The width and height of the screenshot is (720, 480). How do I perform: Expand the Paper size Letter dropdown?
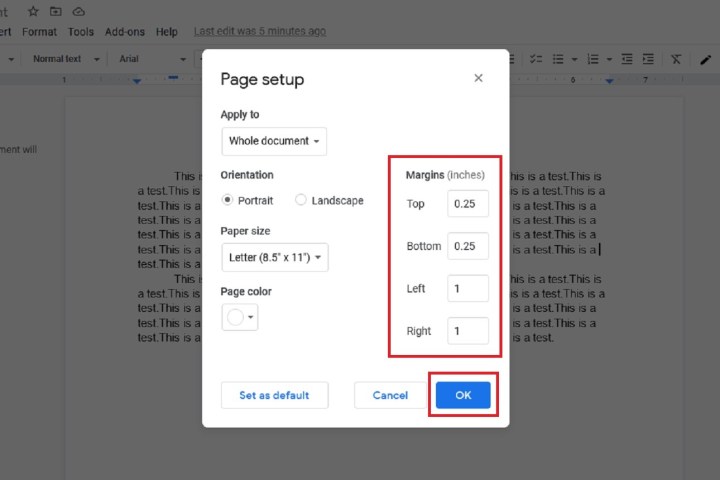pos(274,257)
